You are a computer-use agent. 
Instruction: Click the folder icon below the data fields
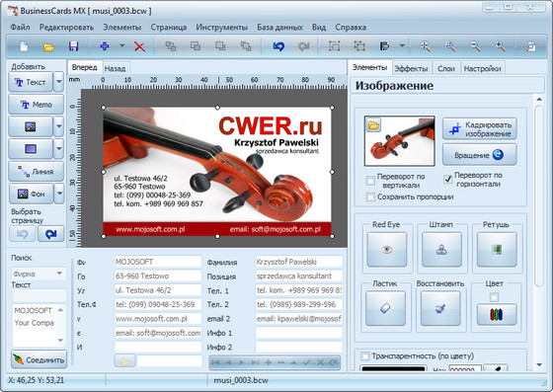tap(124, 361)
